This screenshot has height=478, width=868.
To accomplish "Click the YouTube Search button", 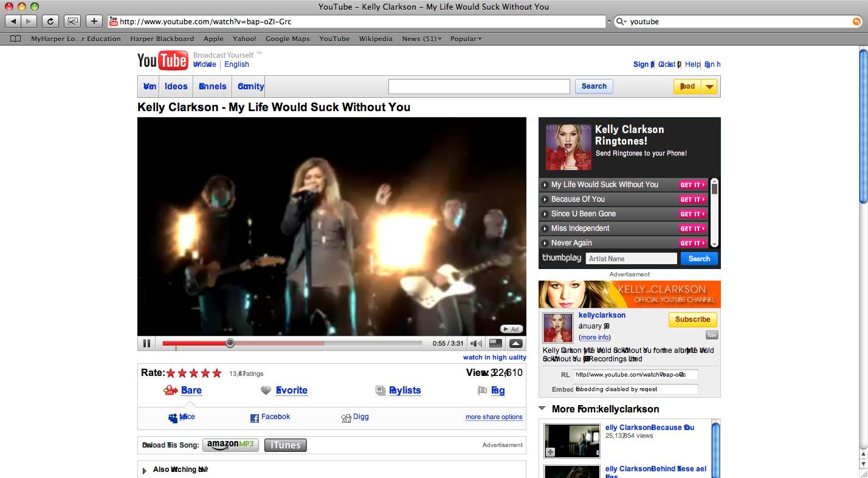I will pos(594,86).
